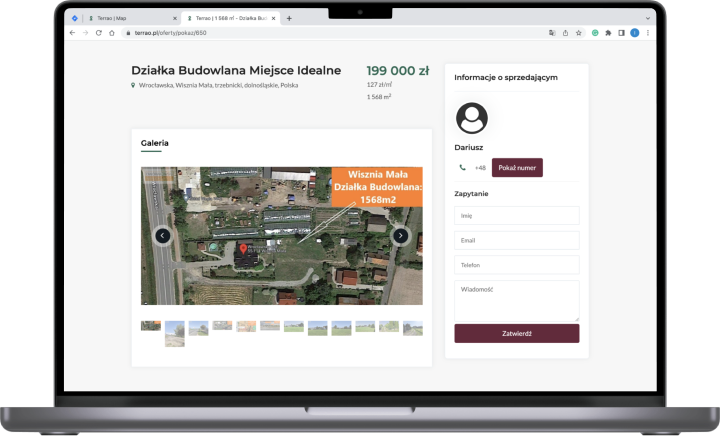720x436 pixels.
Task: Click the green location pin icon
Action: [133, 85]
